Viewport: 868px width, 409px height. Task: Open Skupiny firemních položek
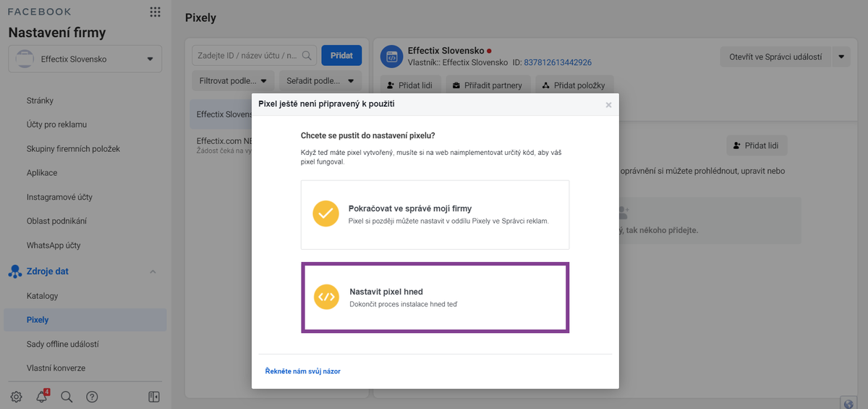click(x=73, y=148)
